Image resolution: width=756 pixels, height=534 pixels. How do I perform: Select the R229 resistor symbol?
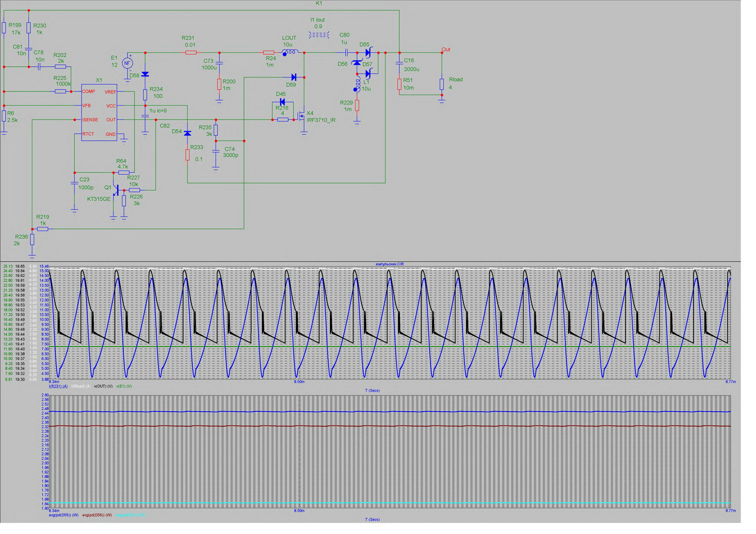(357, 105)
